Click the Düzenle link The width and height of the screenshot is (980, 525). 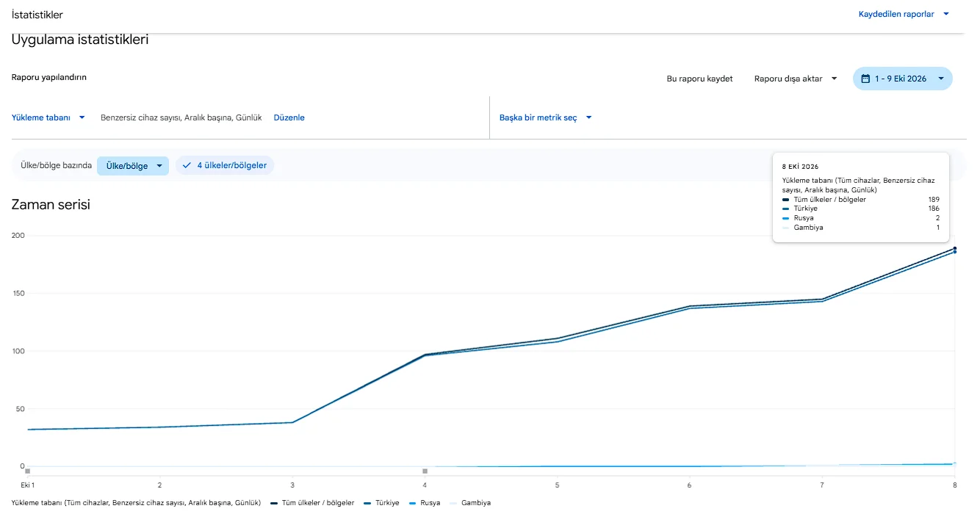pyautogui.click(x=289, y=117)
